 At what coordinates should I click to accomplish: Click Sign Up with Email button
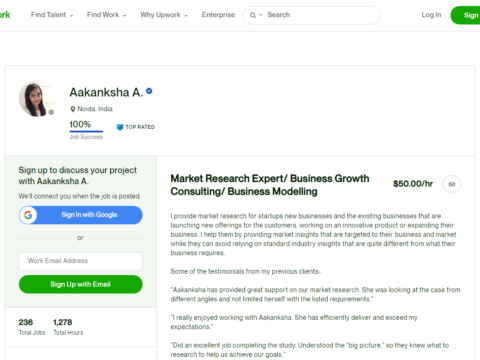point(81,284)
